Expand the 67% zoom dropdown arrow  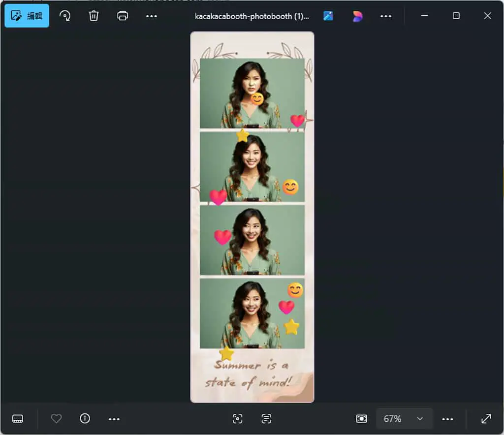[x=420, y=419]
